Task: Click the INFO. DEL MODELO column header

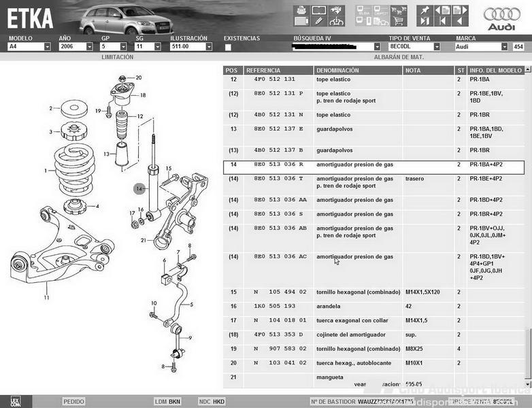Action: coord(496,70)
